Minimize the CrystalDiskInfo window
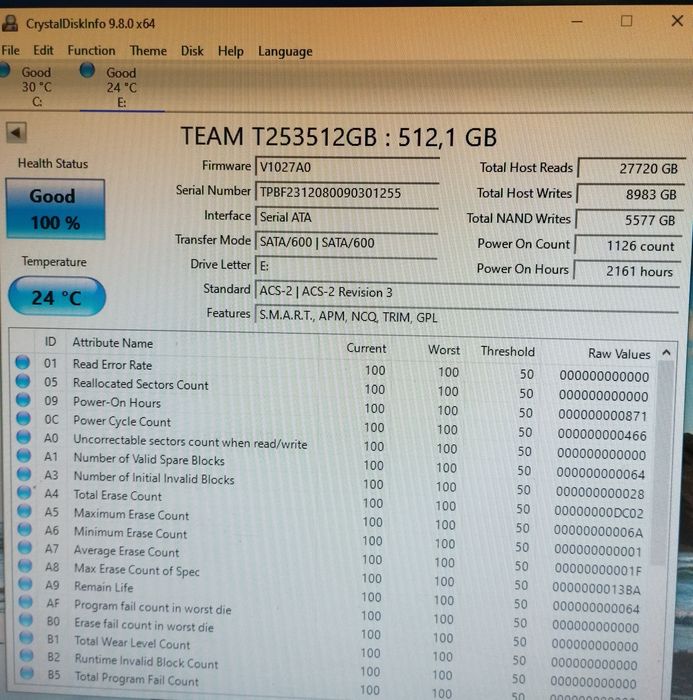The width and height of the screenshot is (693, 700). 577,21
